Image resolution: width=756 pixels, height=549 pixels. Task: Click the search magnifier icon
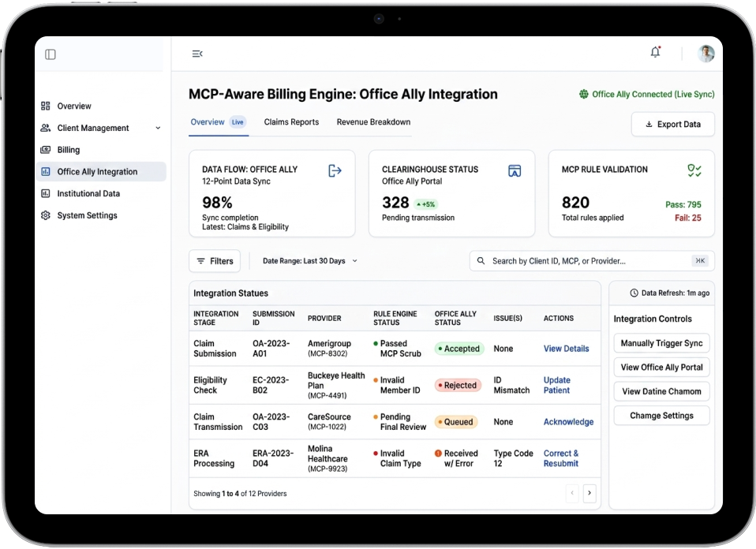click(x=481, y=261)
